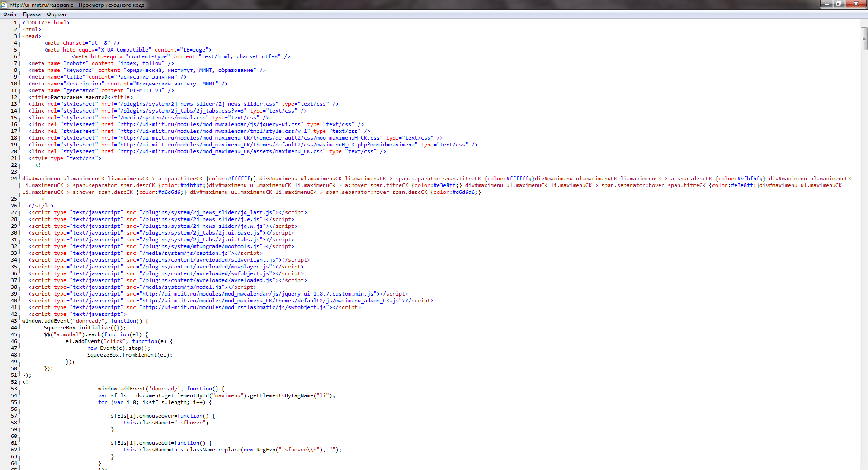This screenshot has height=470, width=868.
Task: Click the var sfEls declaration line
Action: (217, 395)
